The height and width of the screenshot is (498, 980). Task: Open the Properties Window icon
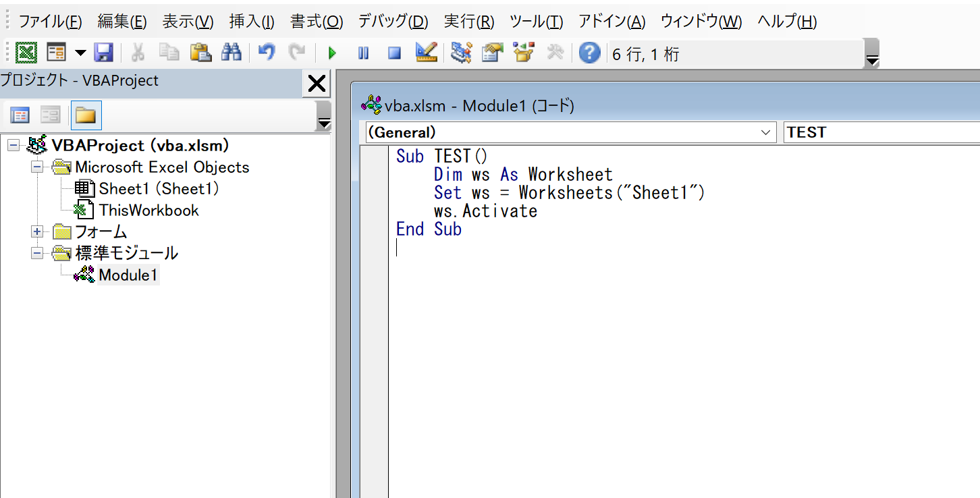point(492,53)
